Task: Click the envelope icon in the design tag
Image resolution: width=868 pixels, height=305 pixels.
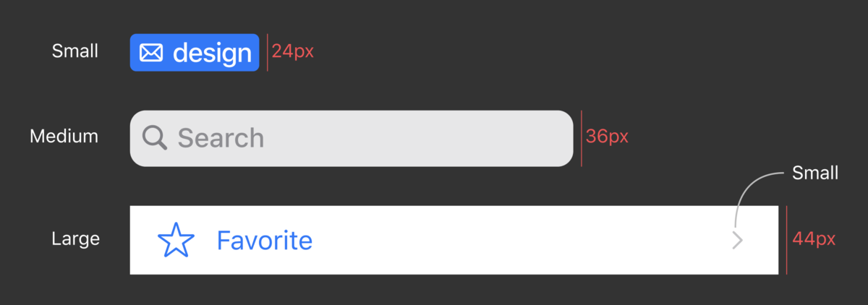Action: click(151, 53)
